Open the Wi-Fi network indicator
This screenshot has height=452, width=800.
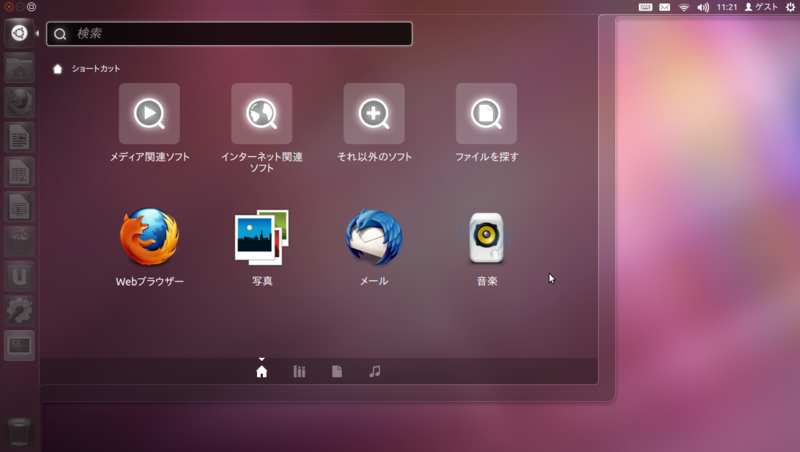pos(684,7)
